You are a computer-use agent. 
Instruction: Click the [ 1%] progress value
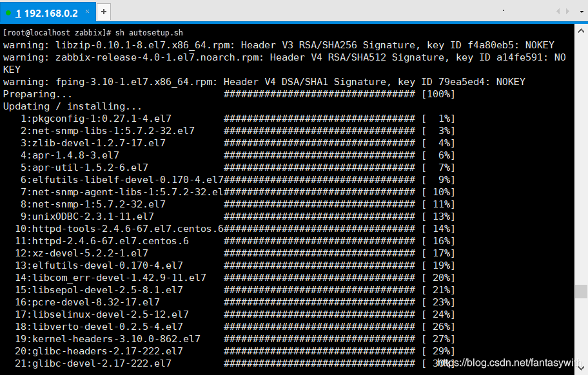[438, 119]
